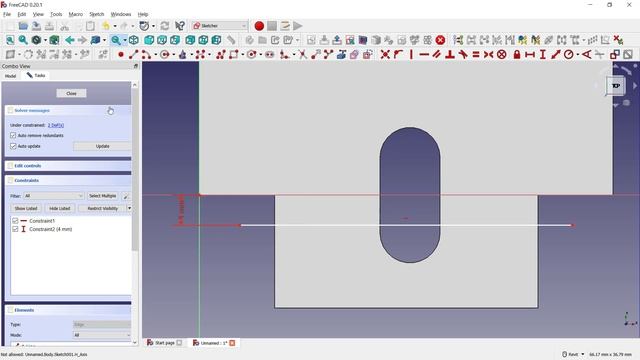Open the Sketch menu
Viewport: 640px width, 360px height.
97,14
